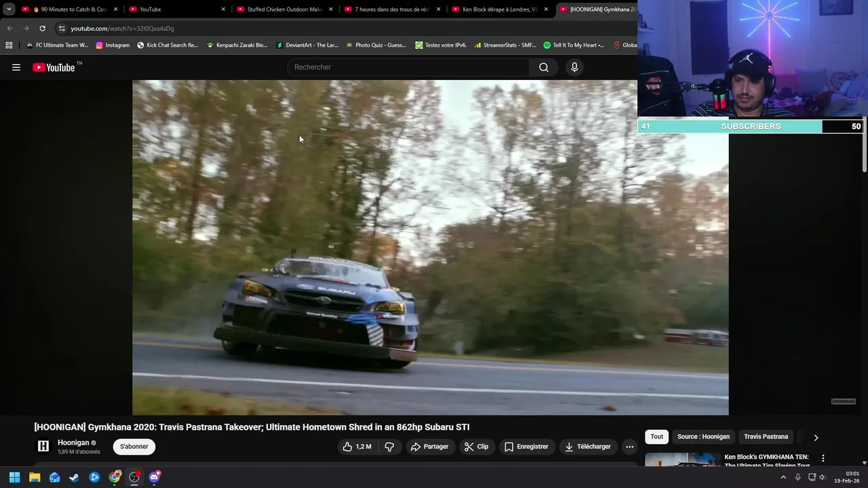Select the Tout filter chip

click(x=656, y=436)
